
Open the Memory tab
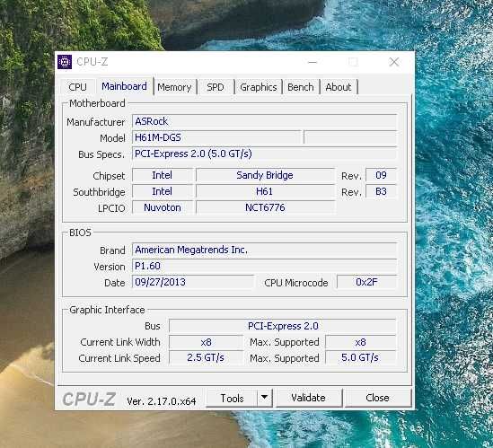pos(174,87)
